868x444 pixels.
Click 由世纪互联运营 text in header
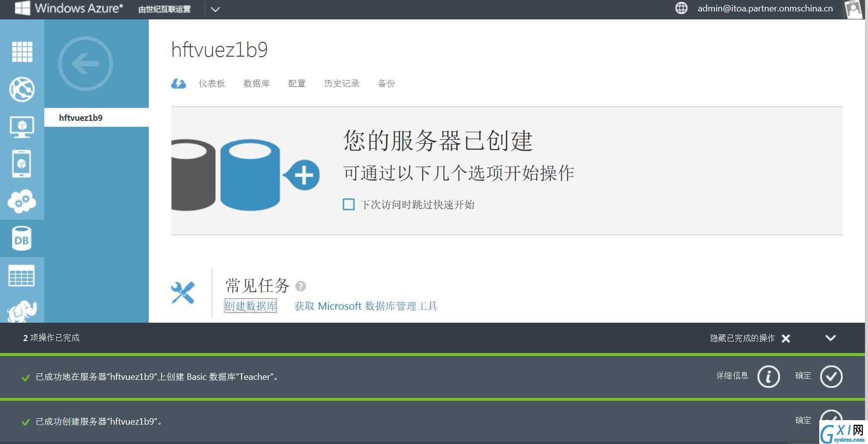pos(165,9)
